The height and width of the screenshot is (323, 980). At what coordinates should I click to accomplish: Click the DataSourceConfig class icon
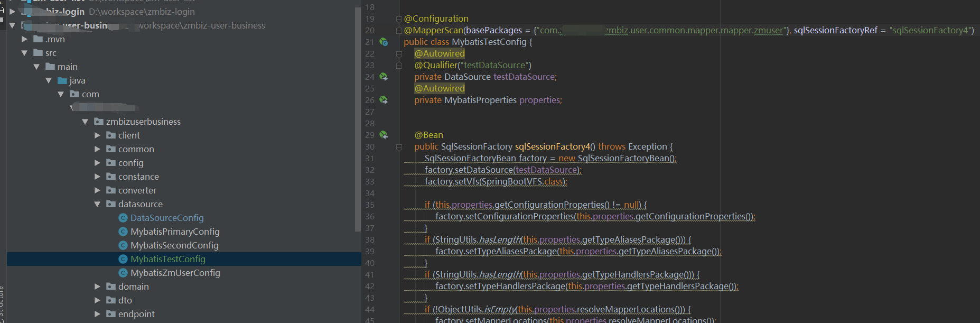[x=123, y=218]
